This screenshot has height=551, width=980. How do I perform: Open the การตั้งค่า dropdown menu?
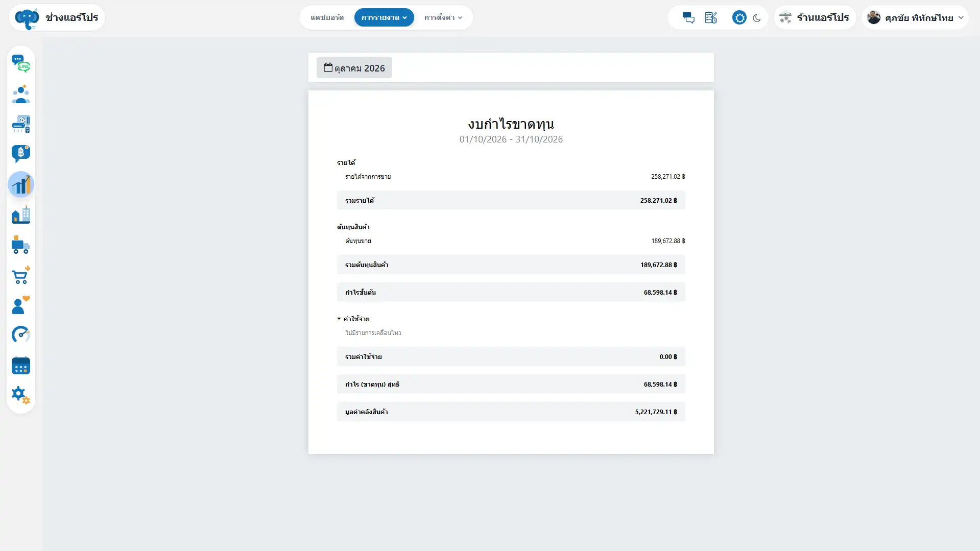(443, 17)
